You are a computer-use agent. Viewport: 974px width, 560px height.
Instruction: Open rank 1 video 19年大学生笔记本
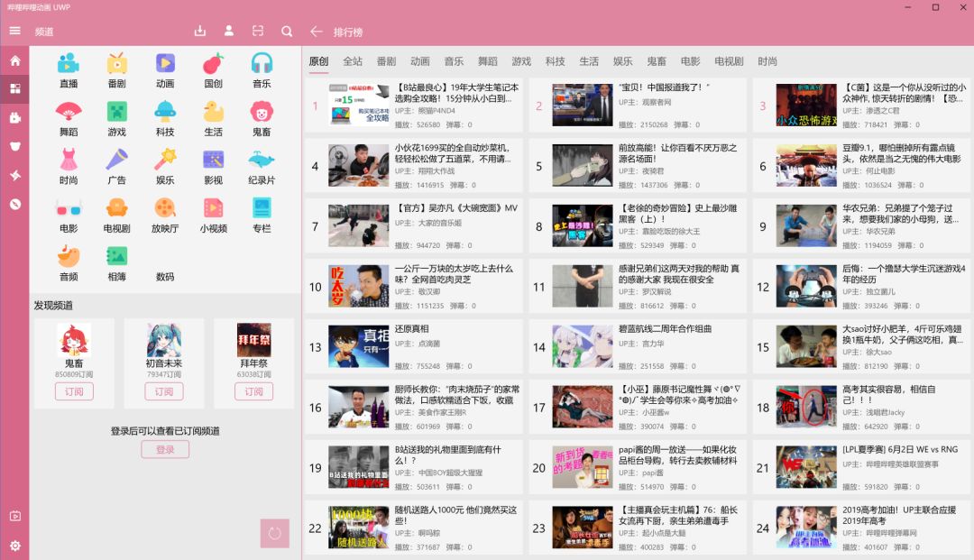(414, 106)
